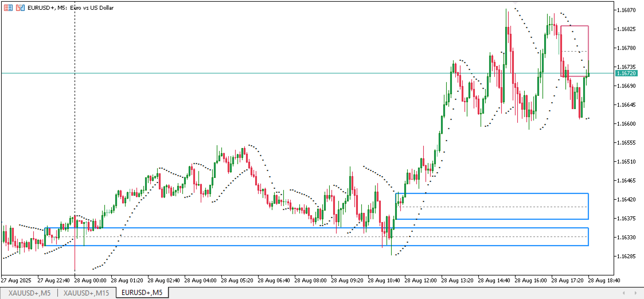Click the 1.16555 price scale label
Image resolution: width=644 pixels, height=299 pixels.
coord(626,143)
